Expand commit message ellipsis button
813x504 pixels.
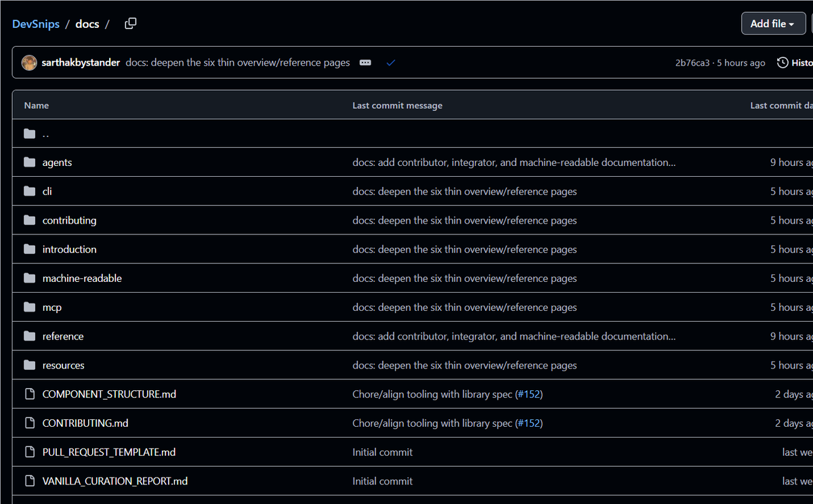(365, 62)
